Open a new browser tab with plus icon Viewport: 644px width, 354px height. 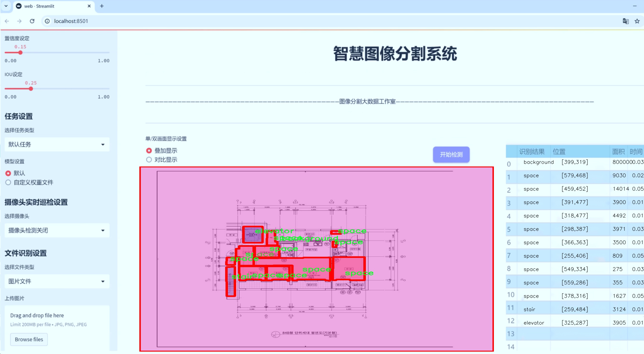coord(102,6)
